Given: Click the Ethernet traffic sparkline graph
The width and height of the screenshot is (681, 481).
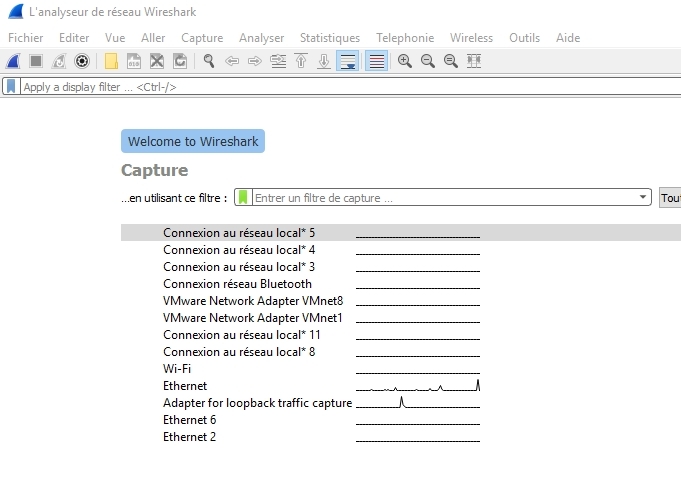Looking at the screenshot, I should coord(418,385).
